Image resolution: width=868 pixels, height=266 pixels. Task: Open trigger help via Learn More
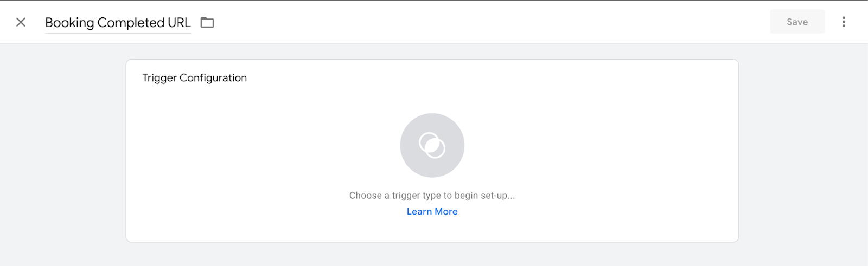click(432, 212)
